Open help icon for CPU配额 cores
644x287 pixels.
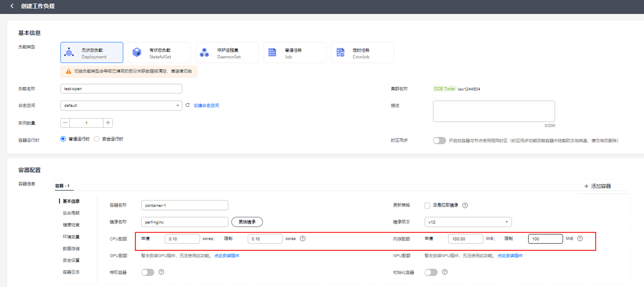point(303,239)
